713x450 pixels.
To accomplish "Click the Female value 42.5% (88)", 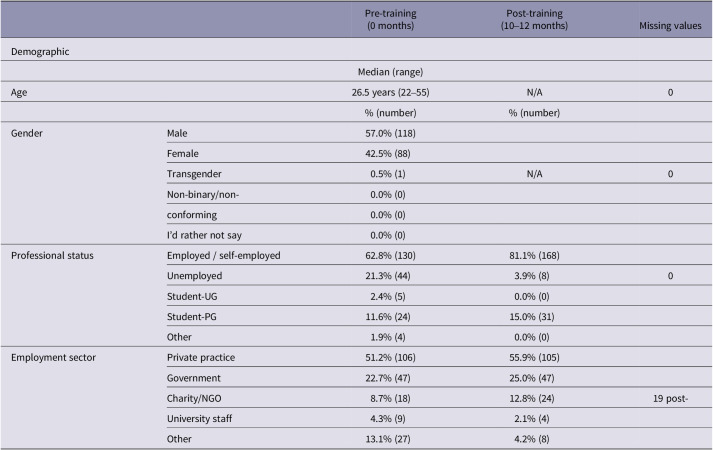I will [x=387, y=154].
